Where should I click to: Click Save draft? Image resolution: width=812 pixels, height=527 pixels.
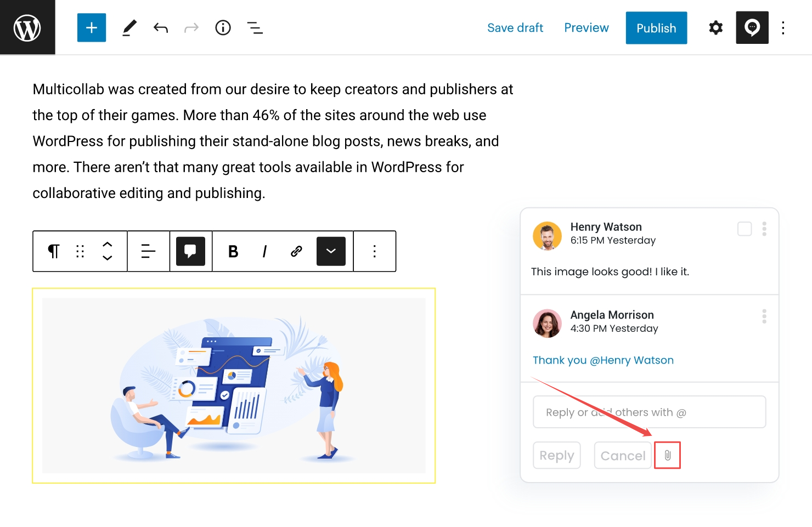[x=515, y=28]
